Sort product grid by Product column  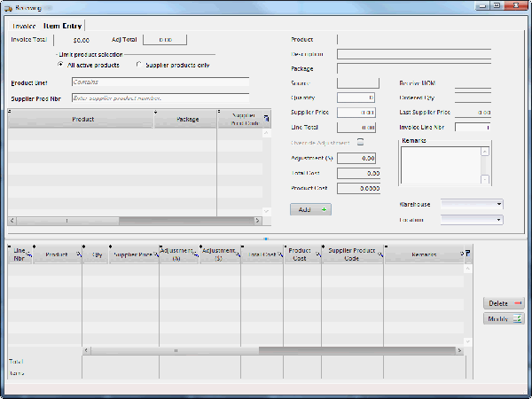click(81, 119)
